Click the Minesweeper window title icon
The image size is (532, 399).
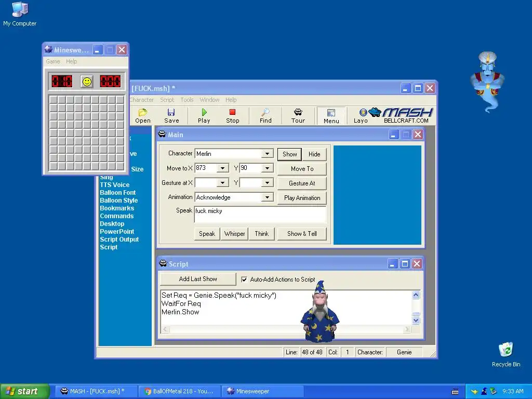48,49
